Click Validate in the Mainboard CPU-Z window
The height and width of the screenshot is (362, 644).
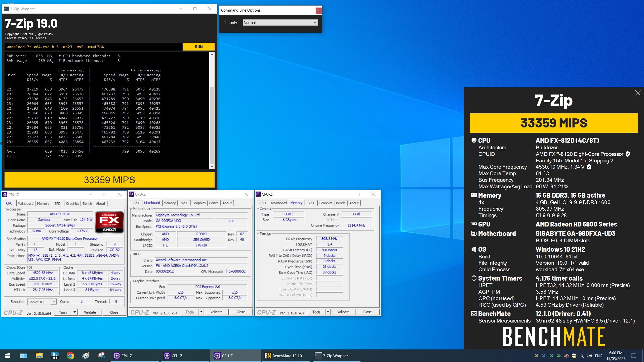[x=216, y=312]
